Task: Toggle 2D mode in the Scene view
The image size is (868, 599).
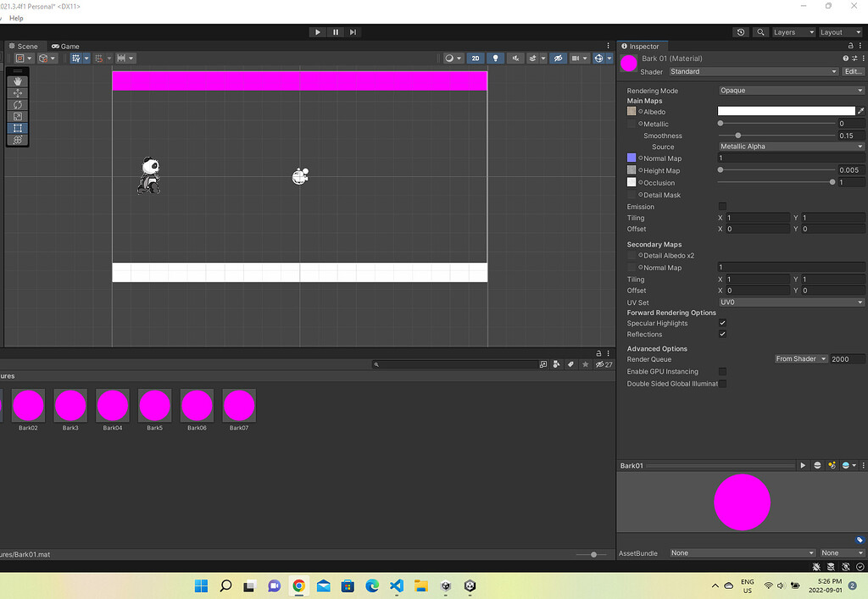Action: tap(476, 58)
